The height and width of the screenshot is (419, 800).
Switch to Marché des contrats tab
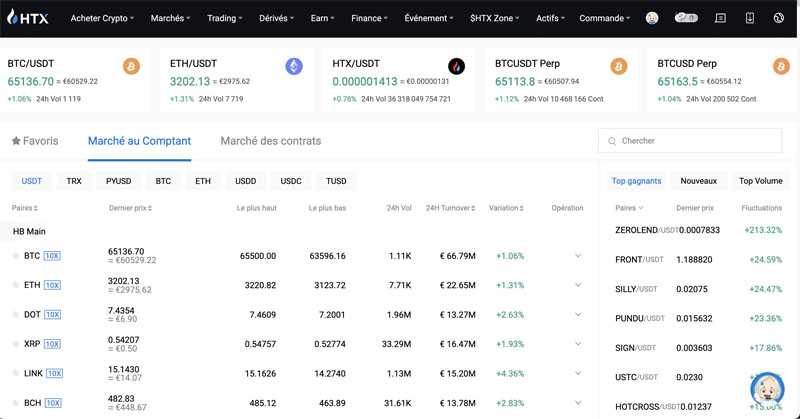pyautogui.click(x=270, y=141)
